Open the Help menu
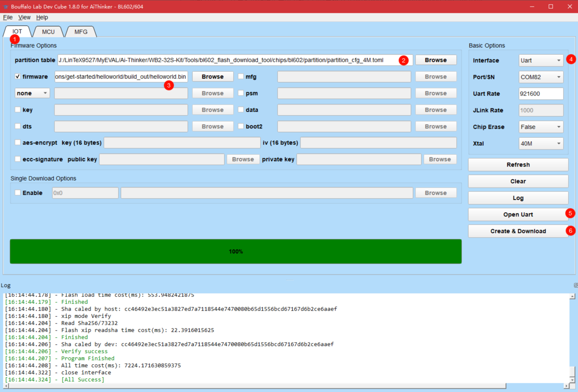Image resolution: width=578 pixels, height=392 pixels. coord(42,17)
